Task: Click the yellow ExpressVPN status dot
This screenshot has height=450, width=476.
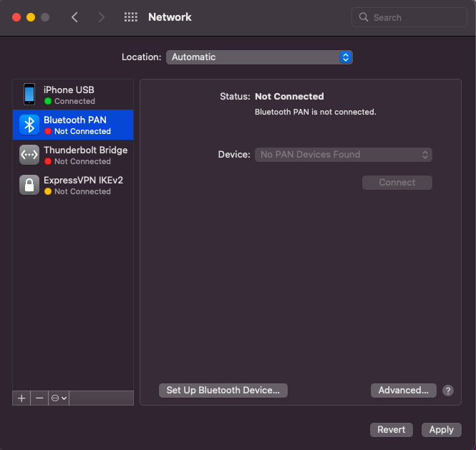Action: pyautogui.click(x=48, y=191)
